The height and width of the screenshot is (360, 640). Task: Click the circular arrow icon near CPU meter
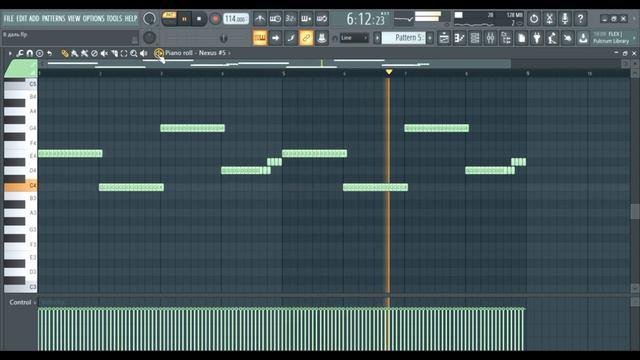pos(534,19)
